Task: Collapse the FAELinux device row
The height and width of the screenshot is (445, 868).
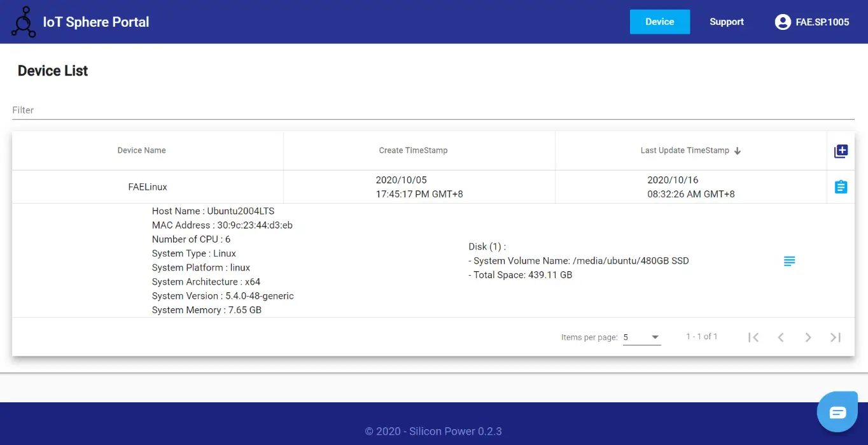Action: [148, 187]
